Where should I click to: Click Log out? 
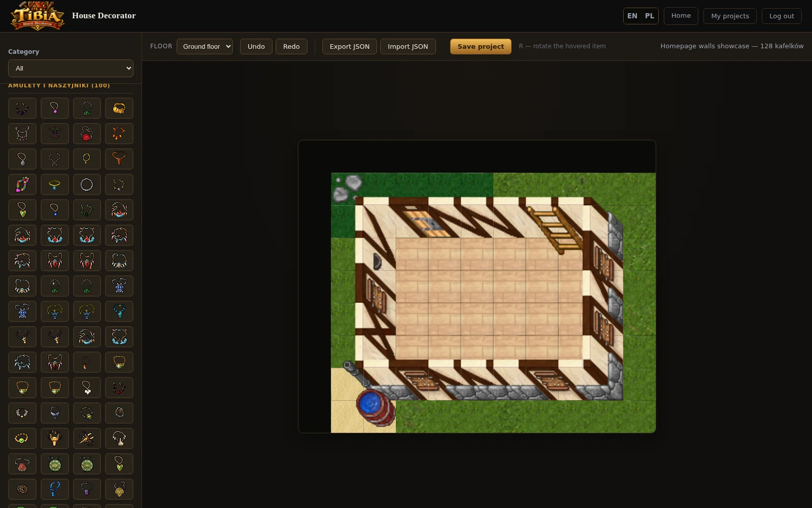(782, 16)
